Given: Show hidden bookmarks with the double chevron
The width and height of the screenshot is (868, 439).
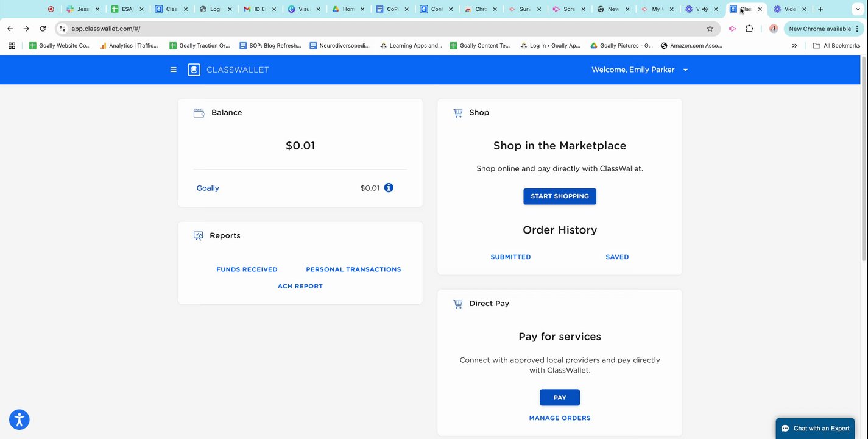Looking at the screenshot, I should [794, 46].
